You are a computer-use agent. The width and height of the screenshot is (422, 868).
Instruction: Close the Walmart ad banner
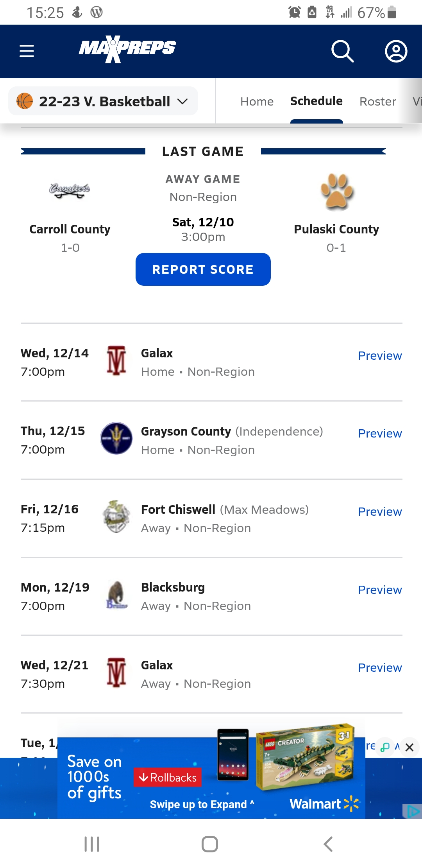[x=409, y=747]
